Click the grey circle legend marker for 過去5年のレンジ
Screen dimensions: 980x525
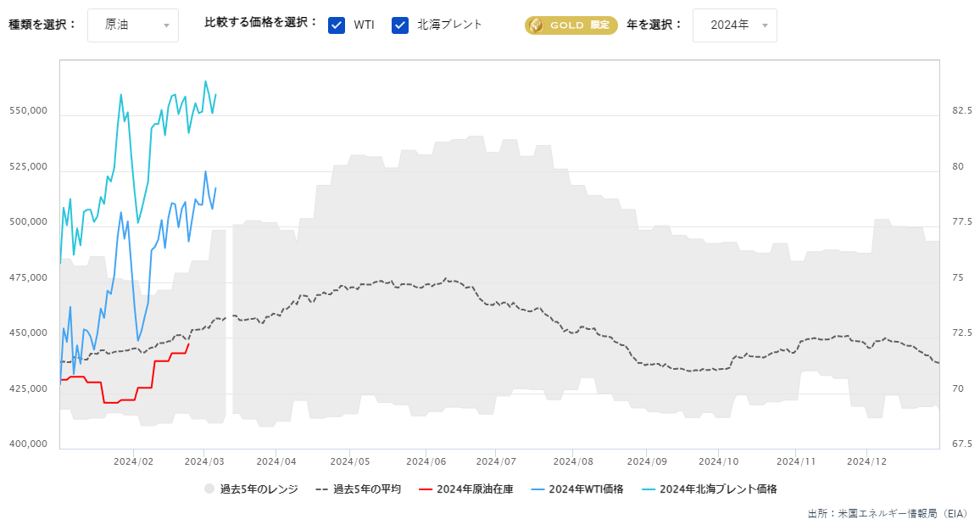(209, 489)
